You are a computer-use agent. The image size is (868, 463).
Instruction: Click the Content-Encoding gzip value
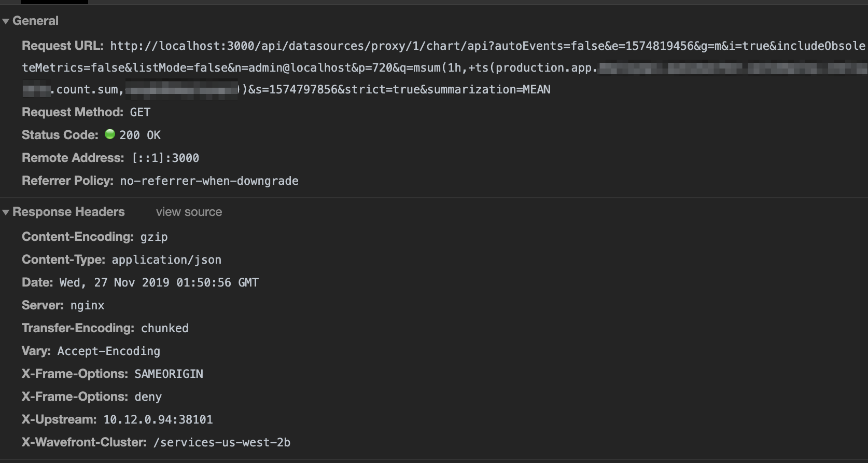click(x=153, y=237)
